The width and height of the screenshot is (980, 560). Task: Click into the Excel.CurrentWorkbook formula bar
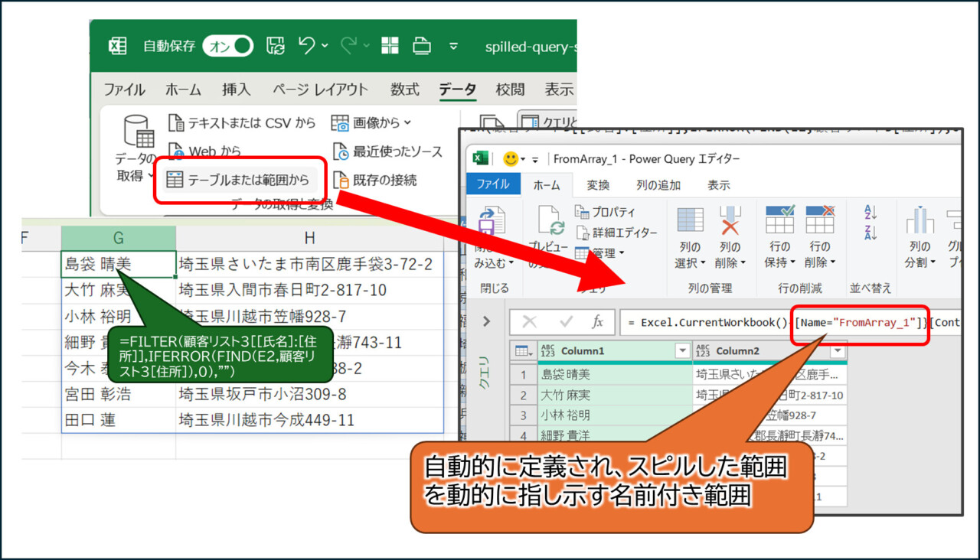[x=790, y=322]
